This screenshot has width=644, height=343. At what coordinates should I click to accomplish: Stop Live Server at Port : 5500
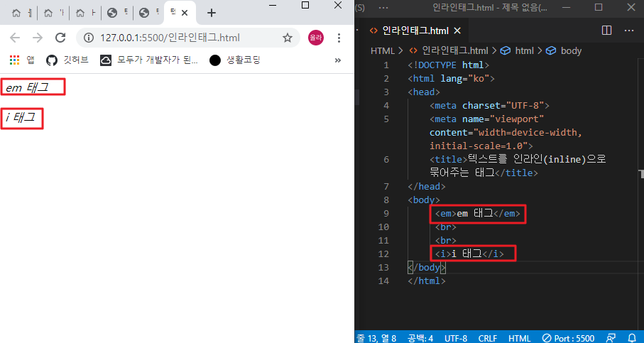[x=568, y=338]
